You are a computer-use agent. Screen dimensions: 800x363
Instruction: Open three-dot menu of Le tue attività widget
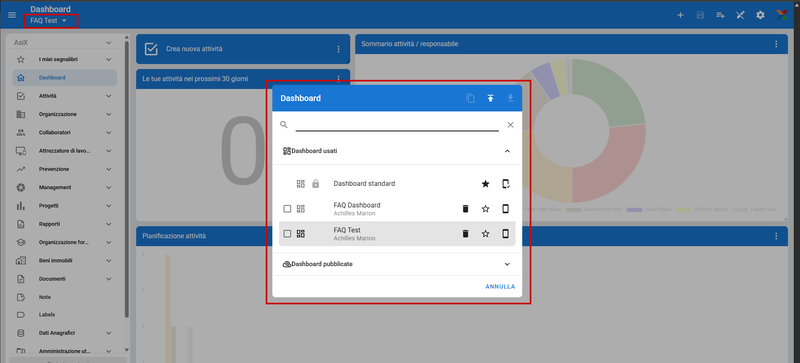[x=338, y=79]
